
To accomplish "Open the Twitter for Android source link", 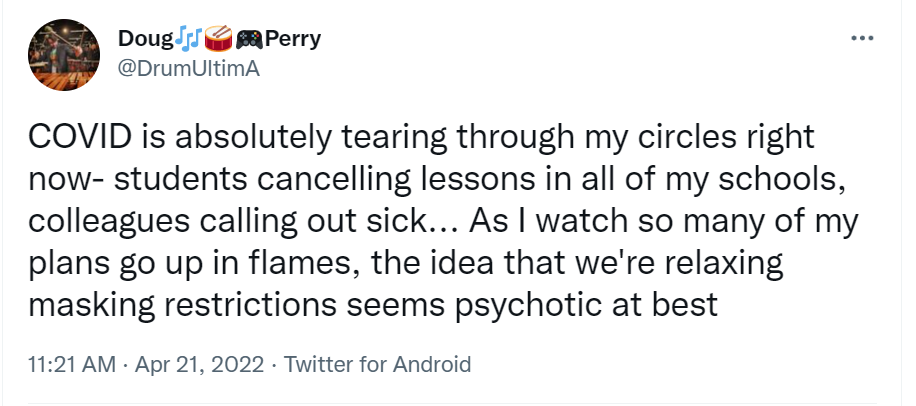I will click(x=378, y=365).
